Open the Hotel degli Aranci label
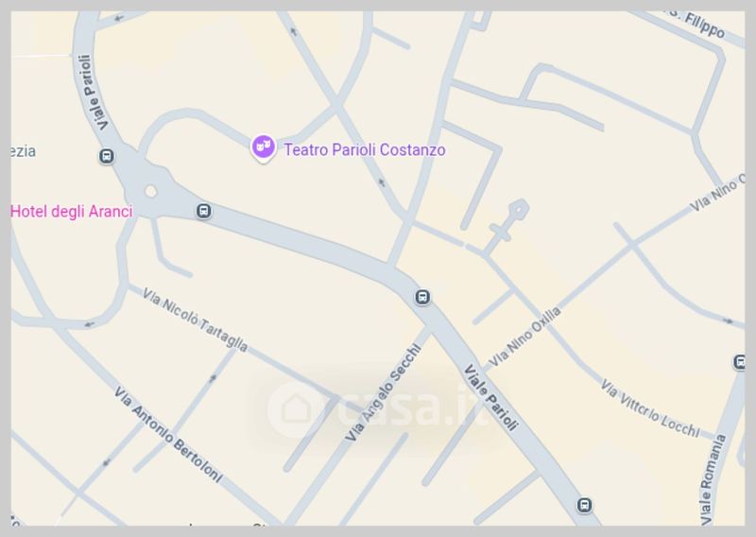 pos(72,212)
